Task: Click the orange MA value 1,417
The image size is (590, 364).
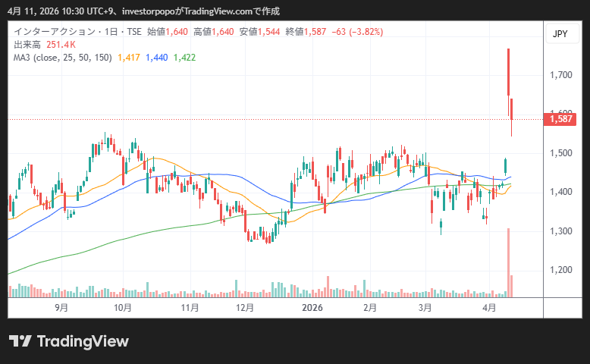Action: pos(129,58)
